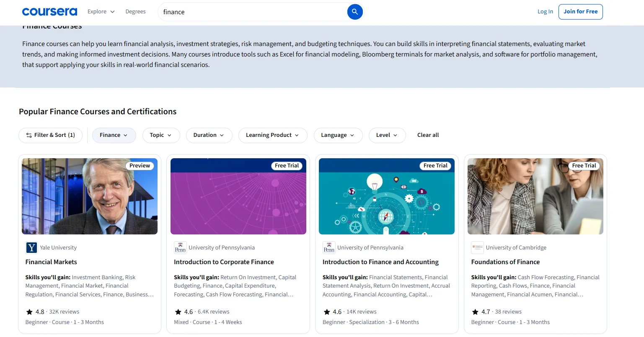Expand the Duration filter dropdown
644x337 pixels.
pyautogui.click(x=209, y=135)
